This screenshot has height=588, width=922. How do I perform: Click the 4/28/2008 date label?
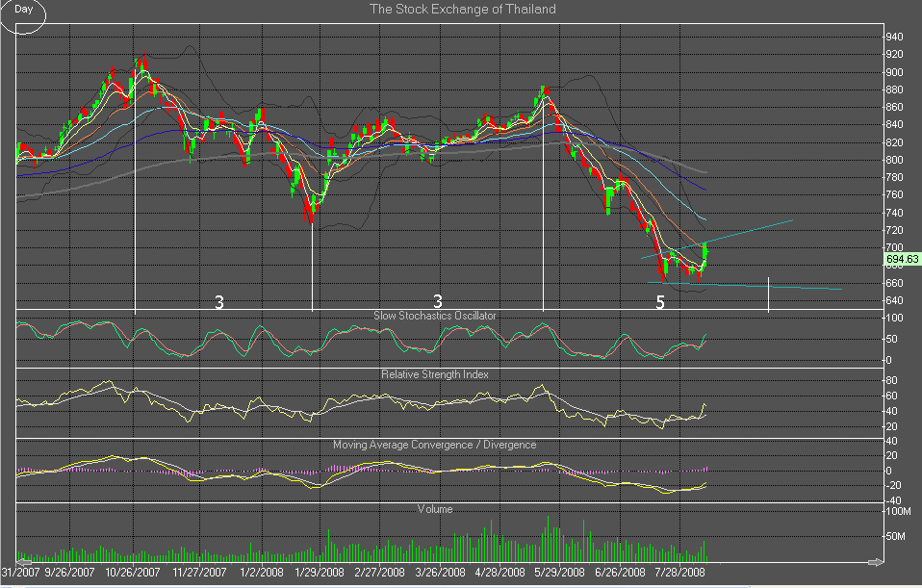click(499, 573)
